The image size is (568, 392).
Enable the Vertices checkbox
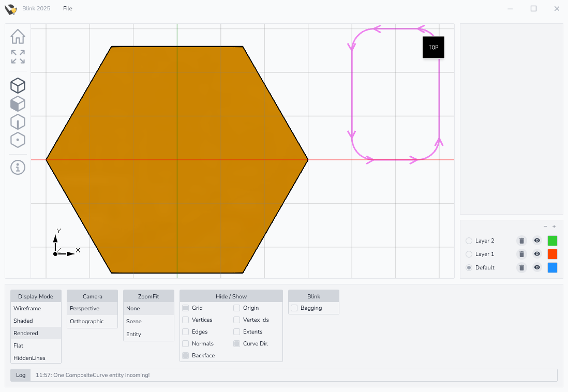[x=186, y=320]
